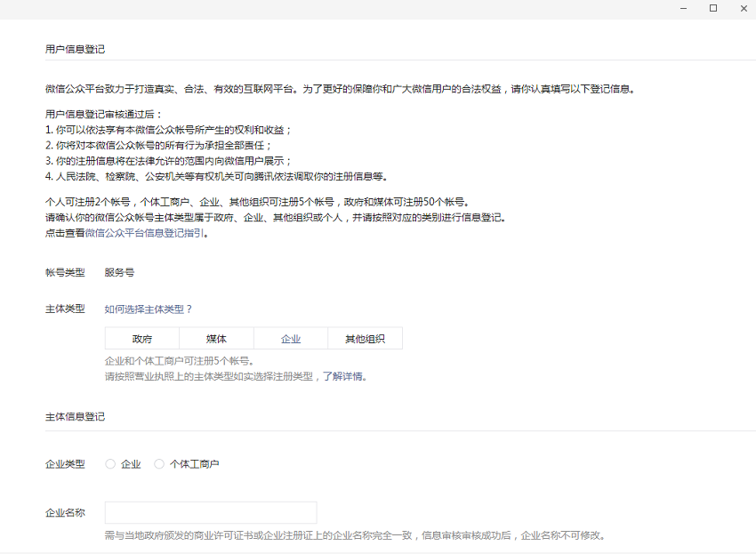
Task: Click the 主体类型 field label
Action: pyautogui.click(x=65, y=309)
